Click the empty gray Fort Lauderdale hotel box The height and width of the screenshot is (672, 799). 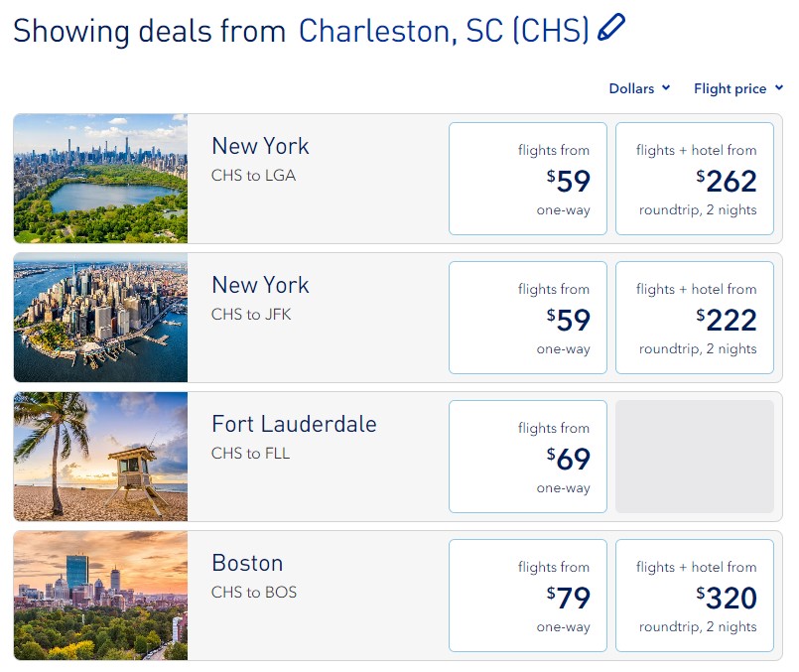(x=695, y=457)
